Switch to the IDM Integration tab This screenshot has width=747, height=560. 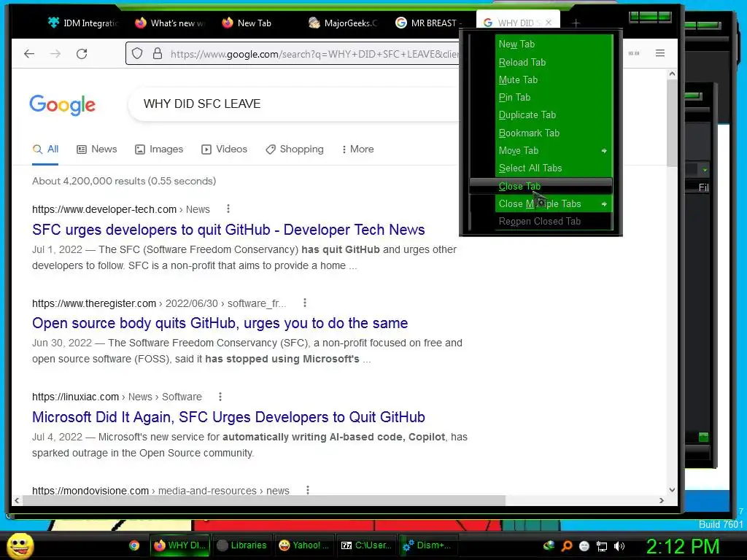coord(83,23)
